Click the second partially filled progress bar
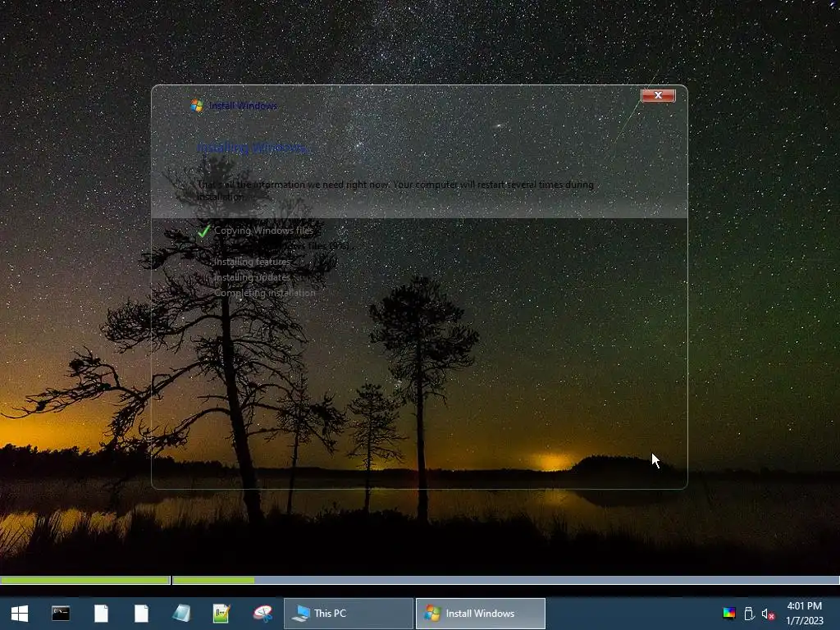 point(505,580)
